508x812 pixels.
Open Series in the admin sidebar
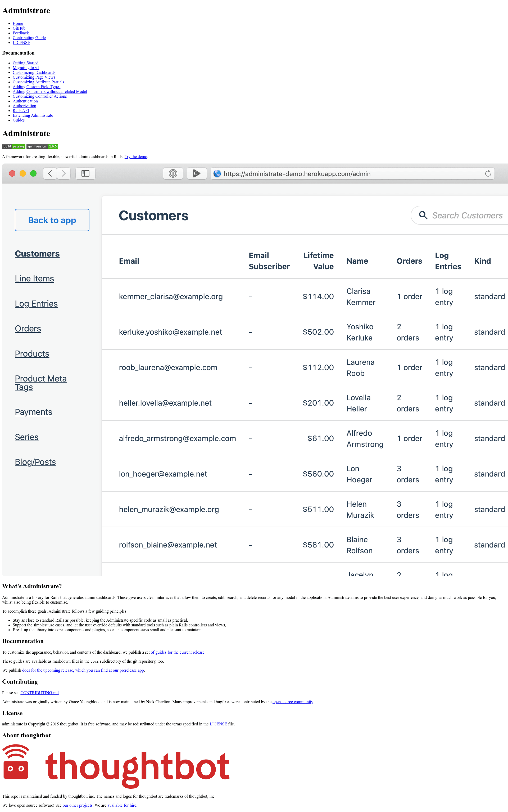[26, 437]
